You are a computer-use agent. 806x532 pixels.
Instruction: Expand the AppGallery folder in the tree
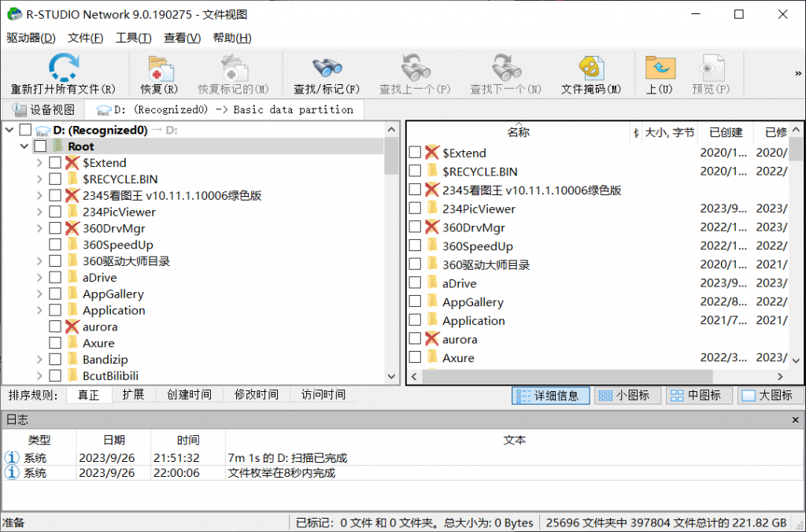[39, 294]
